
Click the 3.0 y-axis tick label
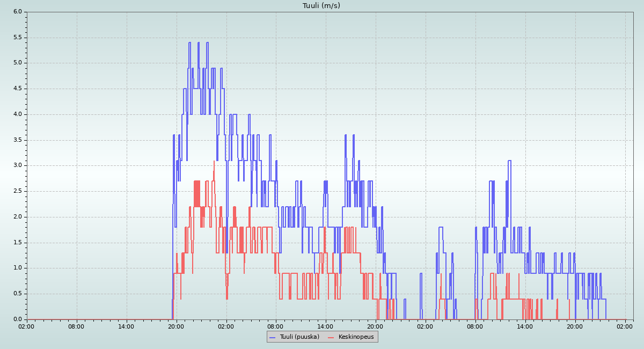tap(18, 165)
